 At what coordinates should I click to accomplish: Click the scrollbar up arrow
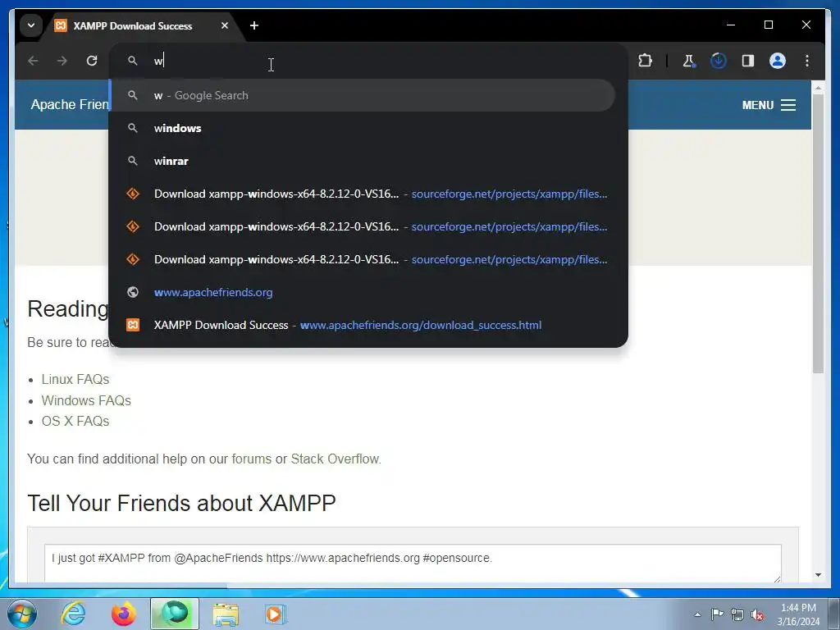tap(818, 87)
